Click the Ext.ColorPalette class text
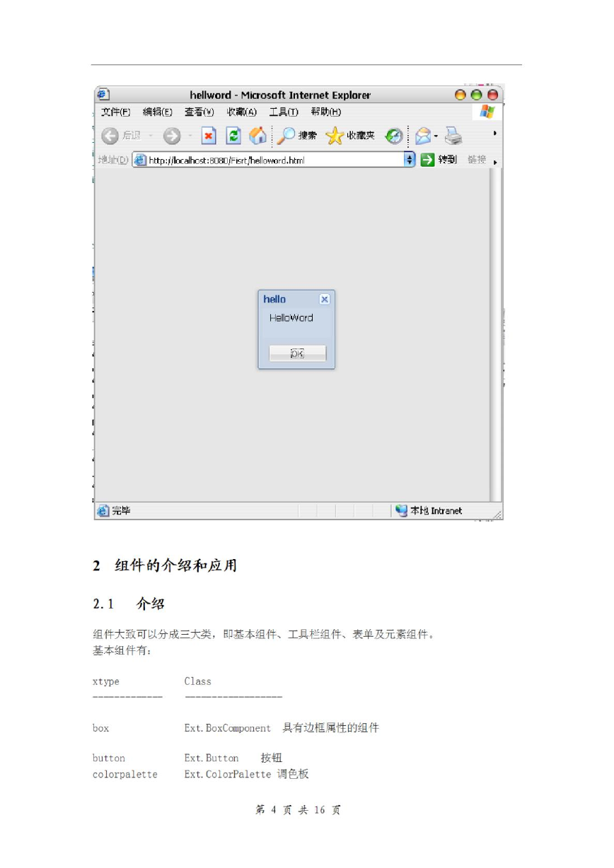The width and height of the screenshot is (614, 868). click(x=228, y=774)
